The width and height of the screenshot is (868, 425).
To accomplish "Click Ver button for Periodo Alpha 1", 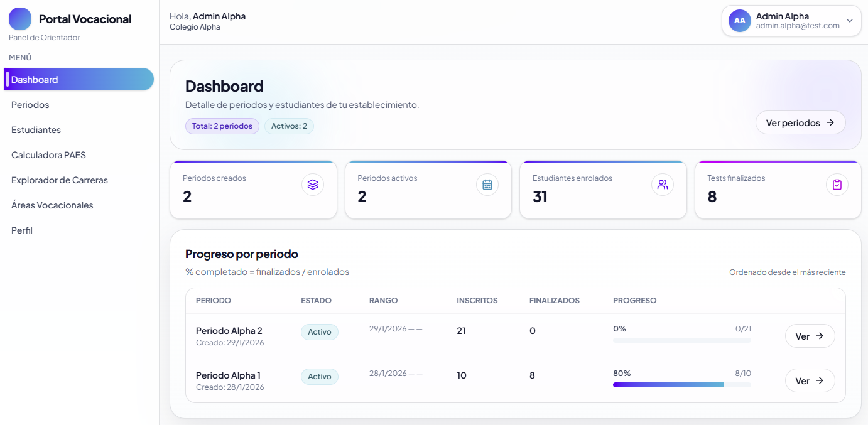I will (810, 380).
